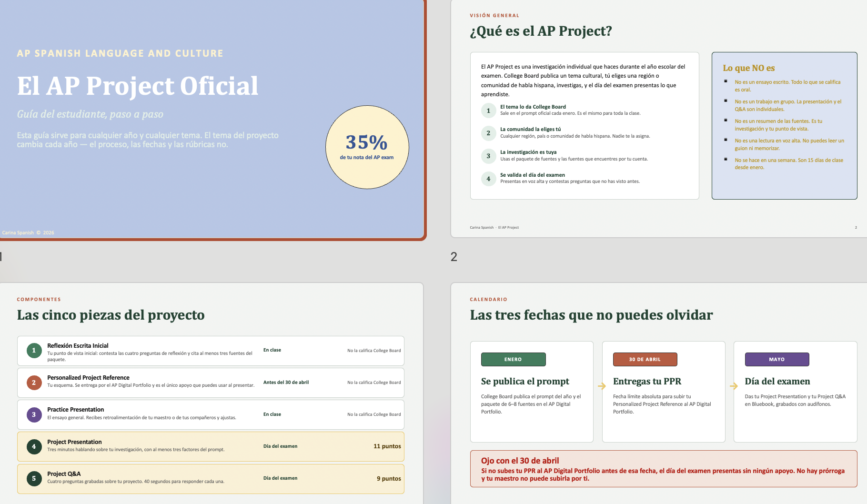Click the bullet 'No se hace en una semana'
This screenshot has width=867, height=504.
click(x=789, y=164)
